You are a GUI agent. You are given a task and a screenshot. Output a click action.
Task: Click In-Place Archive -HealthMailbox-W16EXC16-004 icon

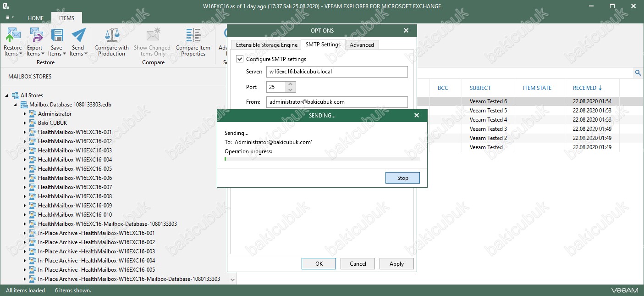pyautogui.click(x=33, y=261)
